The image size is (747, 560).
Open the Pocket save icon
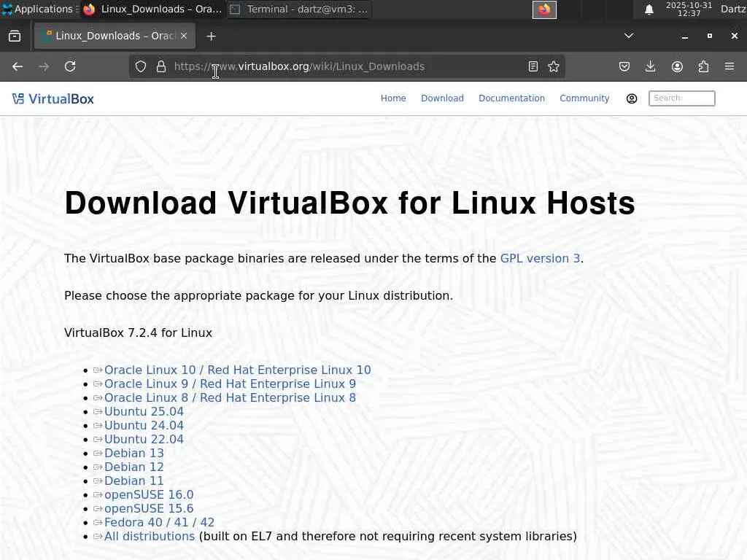[x=624, y=66]
